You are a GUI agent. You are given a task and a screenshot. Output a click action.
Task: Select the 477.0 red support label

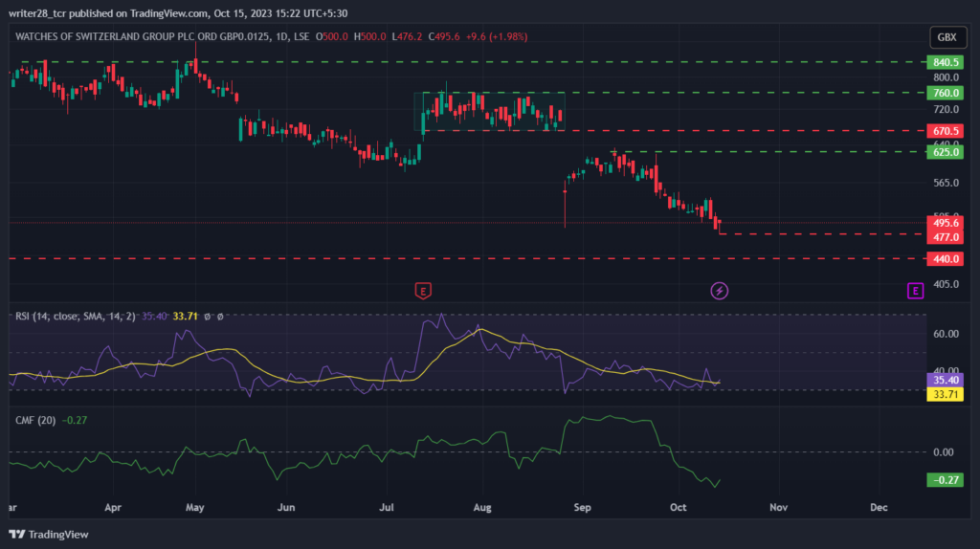pyautogui.click(x=945, y=237)
